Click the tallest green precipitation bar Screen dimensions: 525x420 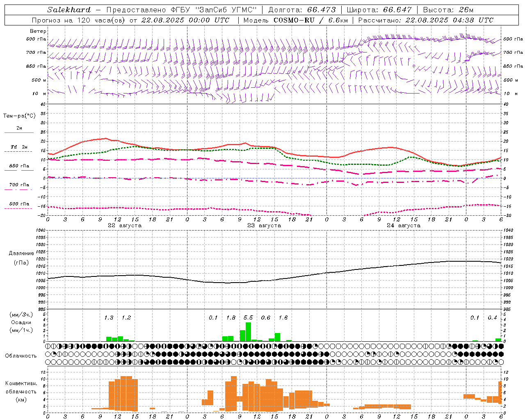point(248,332)
